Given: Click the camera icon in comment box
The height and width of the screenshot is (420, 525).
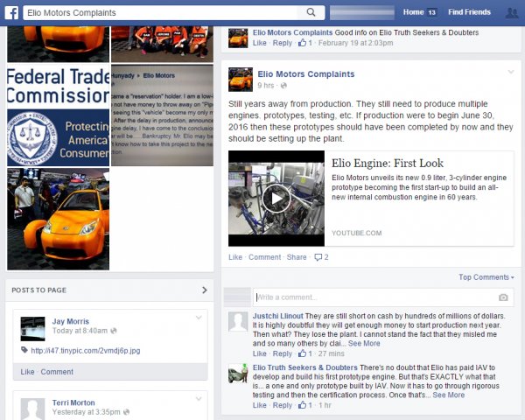Looking at the screenshot, I should pyautogui.click(x=503, y=297).
